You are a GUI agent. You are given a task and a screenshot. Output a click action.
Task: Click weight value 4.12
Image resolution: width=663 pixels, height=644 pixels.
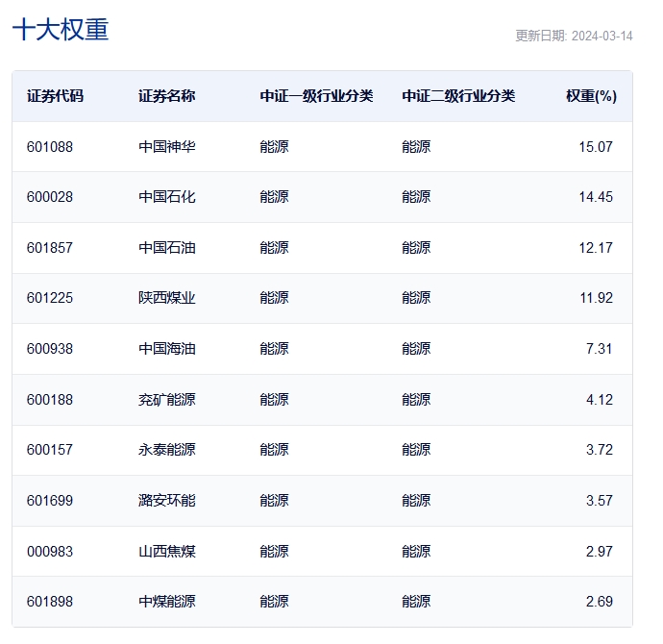[x=600, y=399]
